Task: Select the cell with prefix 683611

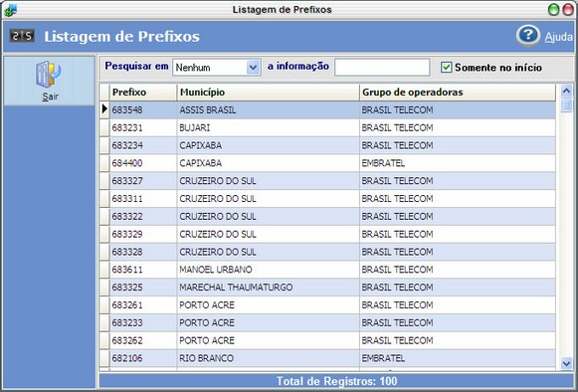Action: coord(143,270)
